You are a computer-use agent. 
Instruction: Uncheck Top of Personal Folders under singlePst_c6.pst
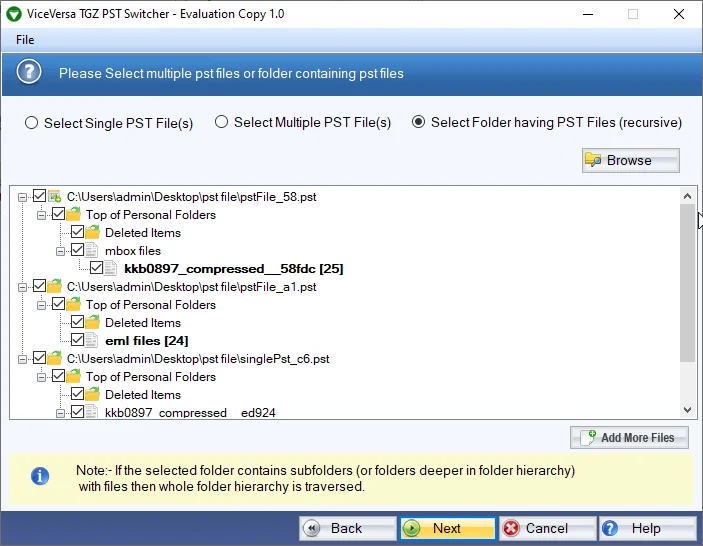[x=59, y=376]
